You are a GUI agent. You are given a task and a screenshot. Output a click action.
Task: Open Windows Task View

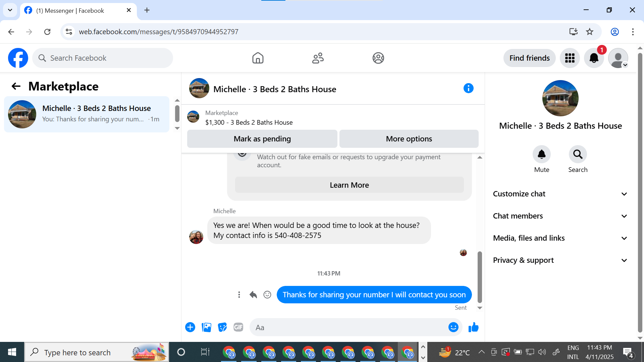click(205, 352)
